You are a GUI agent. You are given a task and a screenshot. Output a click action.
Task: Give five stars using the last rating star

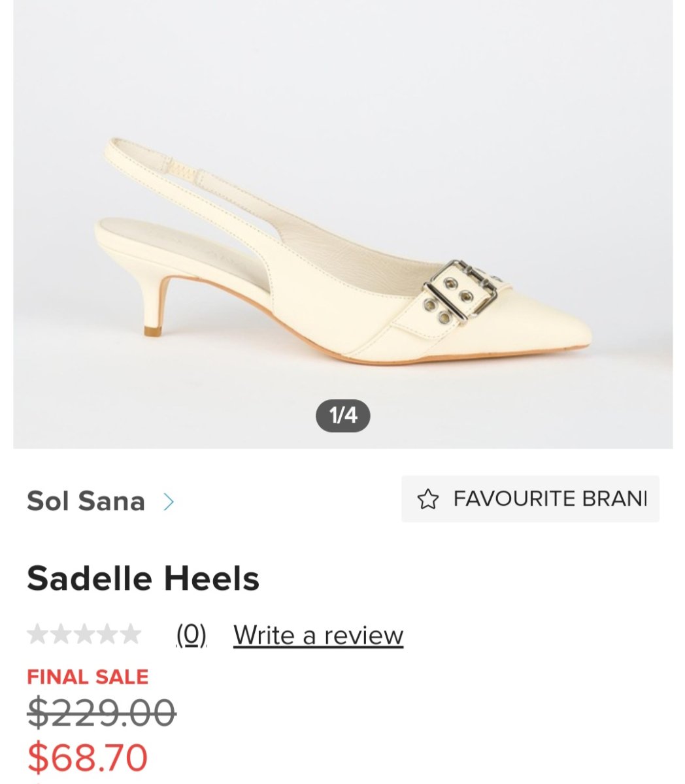(x=131, y=634)
